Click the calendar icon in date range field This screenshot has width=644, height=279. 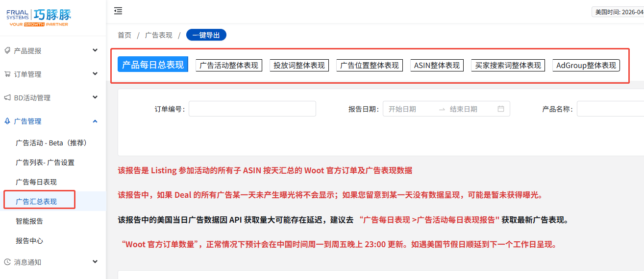(x=500, y=109)
